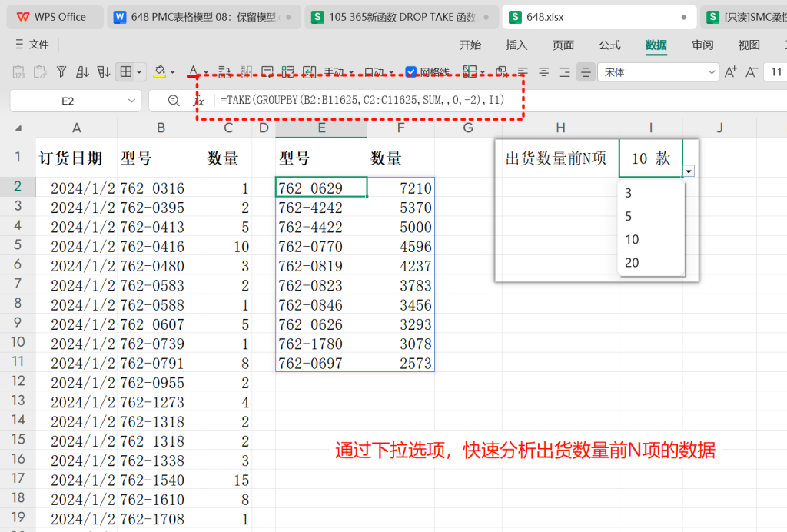Open the 数据 ribbon tab
Screen dimensions: 787x532
pyautogui.click(x=656, y=45)
